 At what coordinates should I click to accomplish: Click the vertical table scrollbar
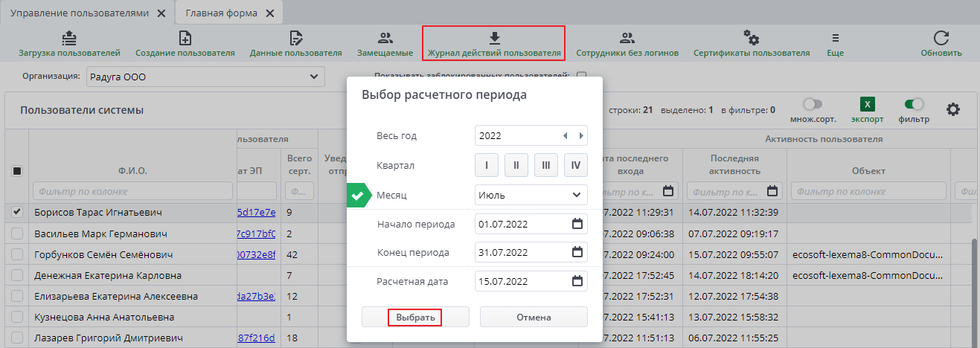click(x=976, y=291)
